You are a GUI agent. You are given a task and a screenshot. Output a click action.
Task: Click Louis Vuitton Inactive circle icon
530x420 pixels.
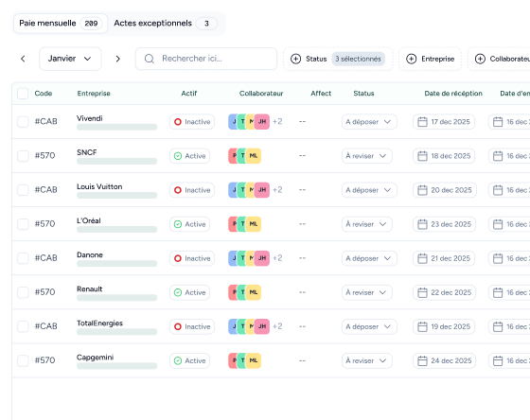tap(178, 190)
